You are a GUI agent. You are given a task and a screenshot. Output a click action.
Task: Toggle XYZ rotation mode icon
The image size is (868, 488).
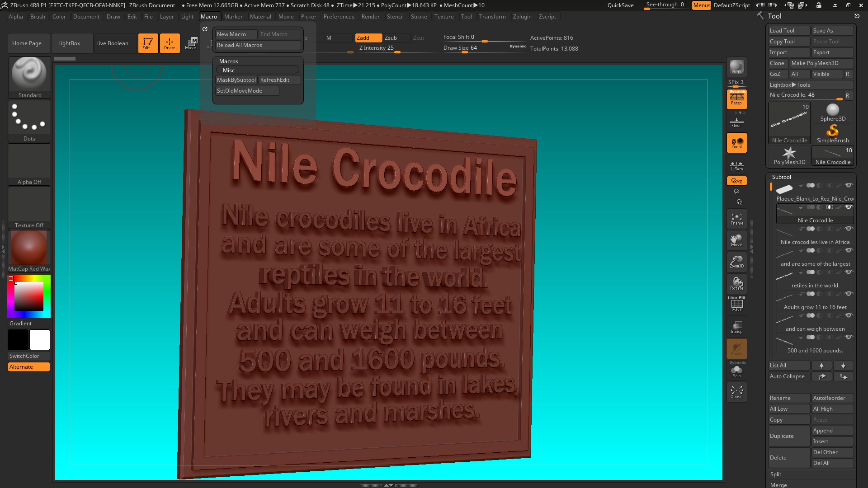pos(736,181)
